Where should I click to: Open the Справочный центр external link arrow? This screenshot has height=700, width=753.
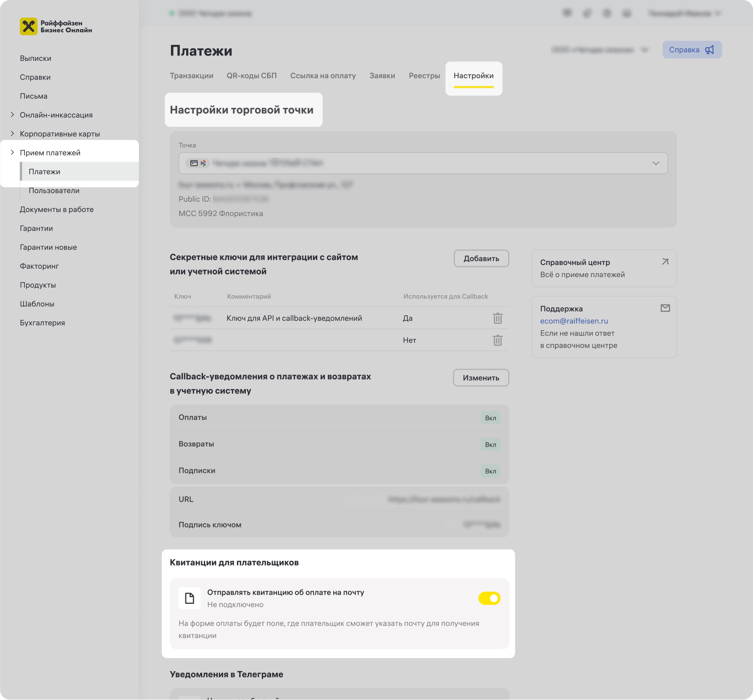pos(665,262)
